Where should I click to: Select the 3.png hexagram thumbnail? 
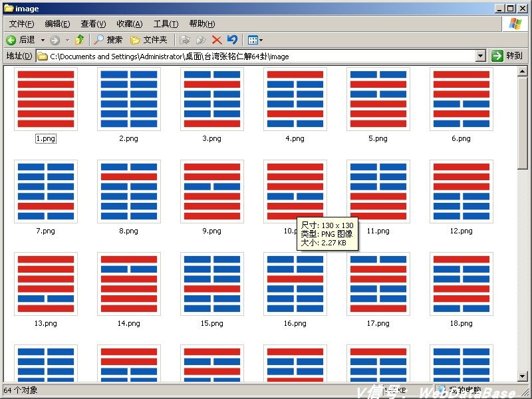(212, 98)
